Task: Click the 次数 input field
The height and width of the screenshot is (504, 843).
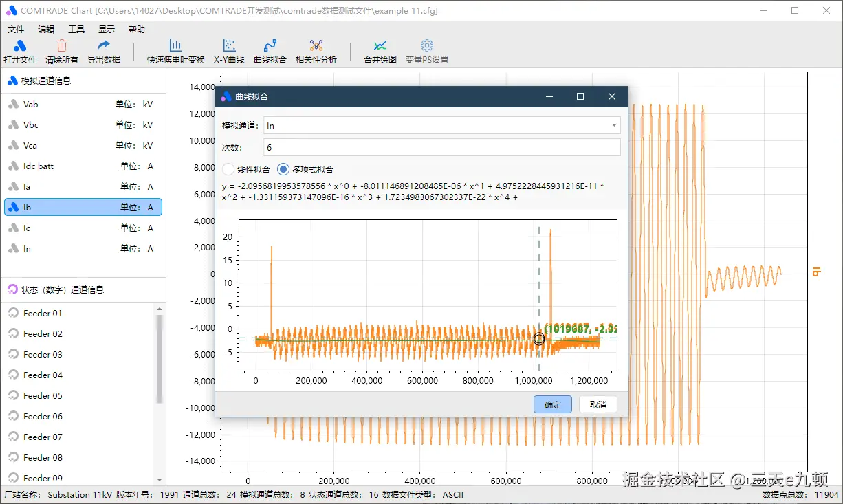Action: click(x=442, y=147)
